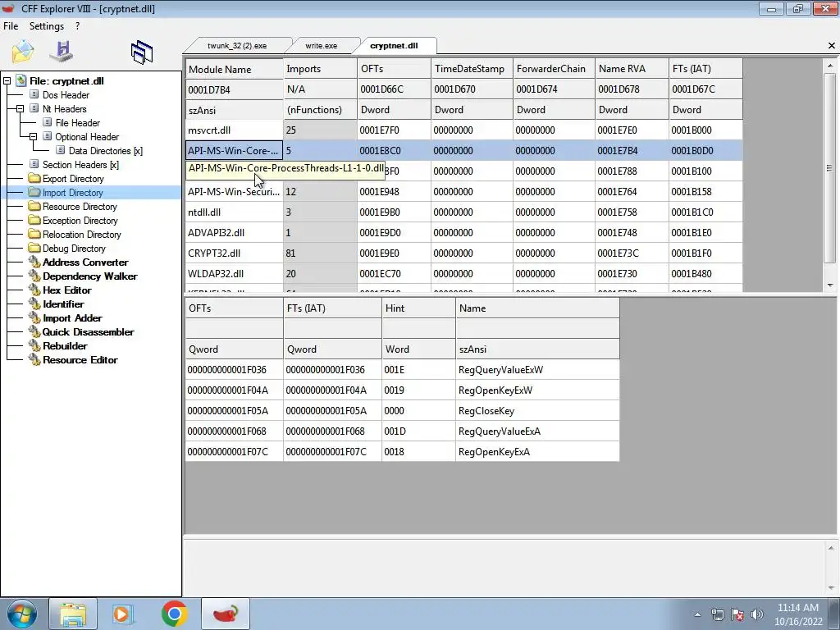Open the Settings menu
This screenshot has height=630, width=840.
47,25
